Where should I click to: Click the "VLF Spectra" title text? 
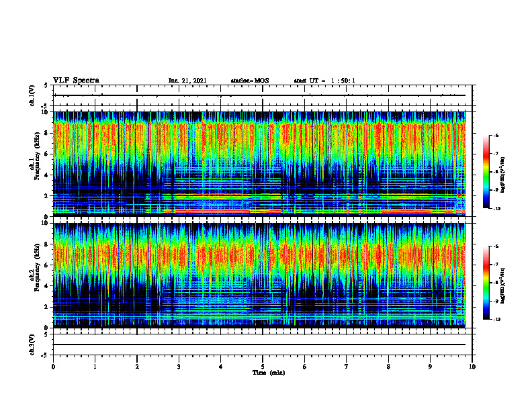click(76, 81)
